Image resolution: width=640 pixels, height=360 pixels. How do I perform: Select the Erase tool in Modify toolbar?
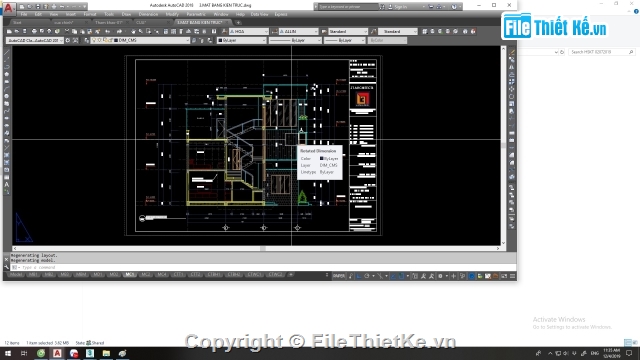(511, 52)
